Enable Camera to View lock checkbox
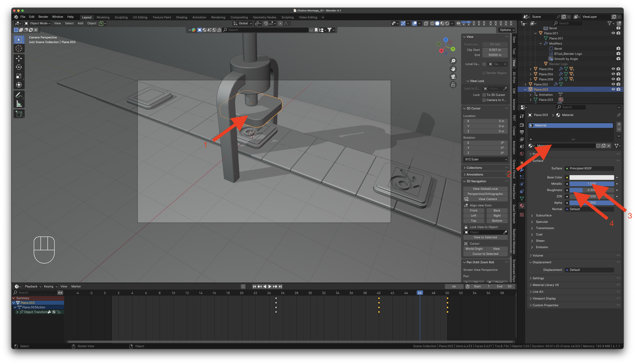Viewport: 635px width, 364px height. pyautogui.click(x=484, y=100)
